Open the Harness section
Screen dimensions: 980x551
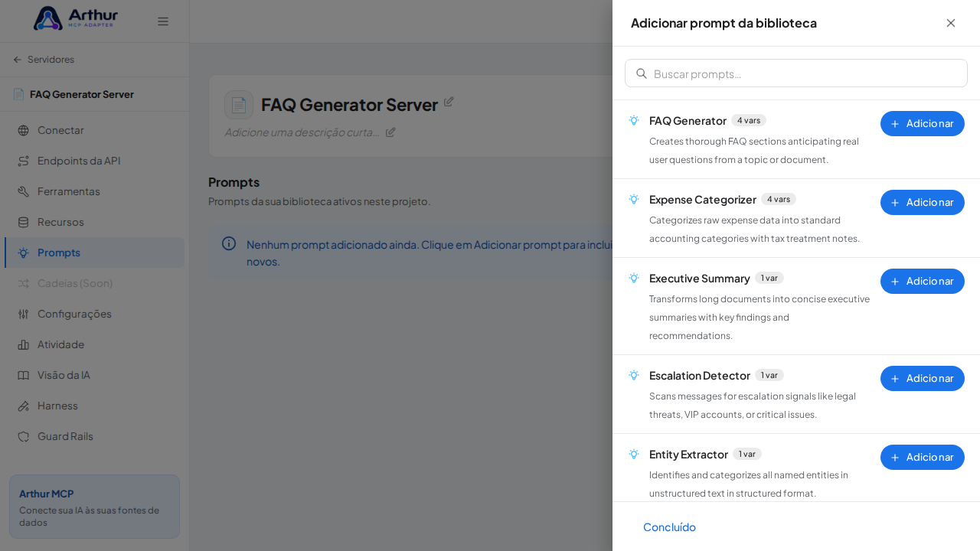[94, 406]
